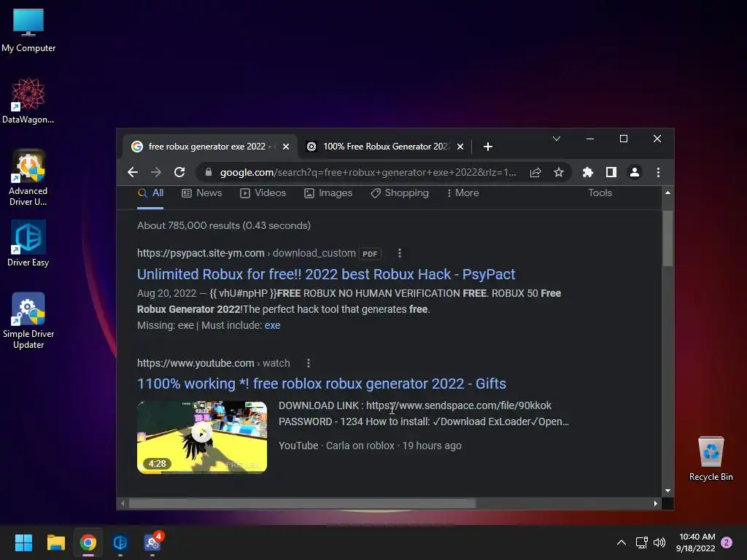
Task: Select the All search filter
Action: (150, 192)
